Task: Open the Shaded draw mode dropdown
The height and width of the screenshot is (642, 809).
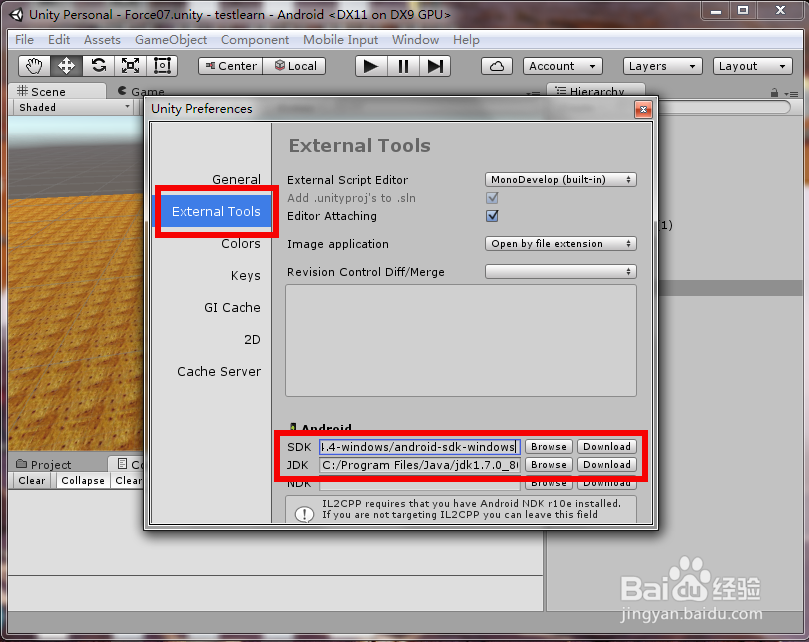Action: tap(74, 107)
